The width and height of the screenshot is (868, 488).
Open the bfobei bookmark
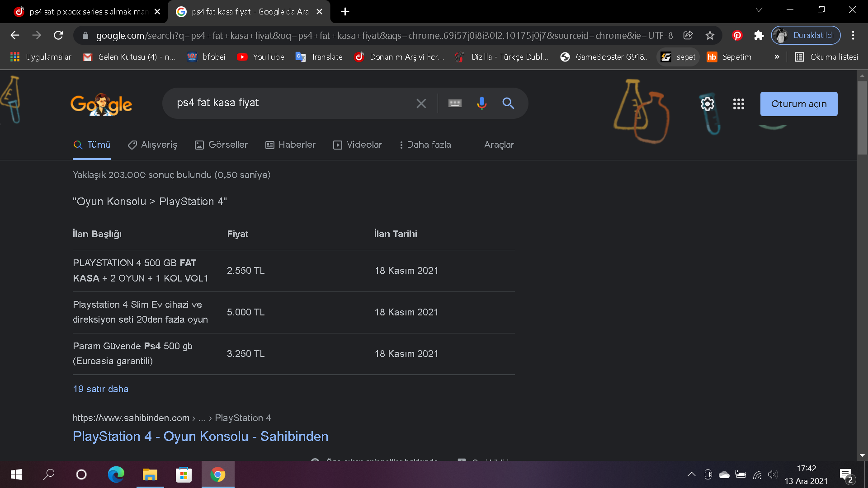(x=206, y=57)
